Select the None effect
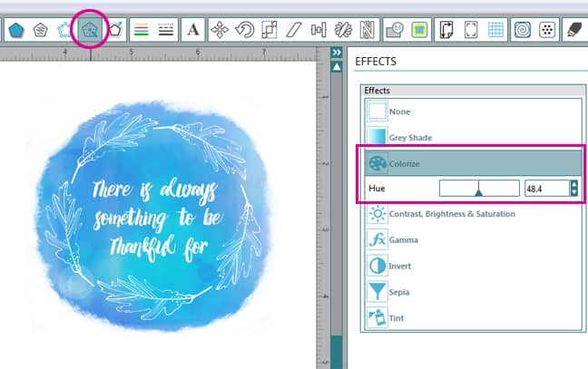The width and height of the screenshot is (588, 369). 398,112
